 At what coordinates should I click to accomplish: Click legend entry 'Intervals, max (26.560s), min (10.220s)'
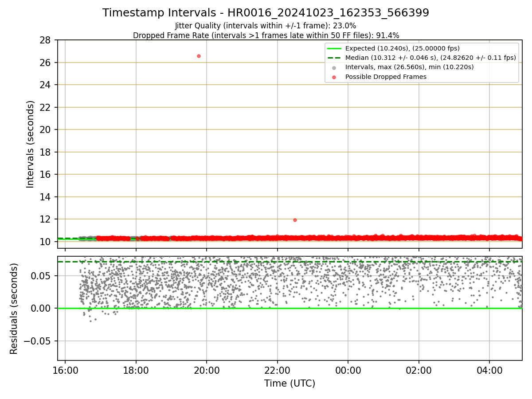pos(409,67)
